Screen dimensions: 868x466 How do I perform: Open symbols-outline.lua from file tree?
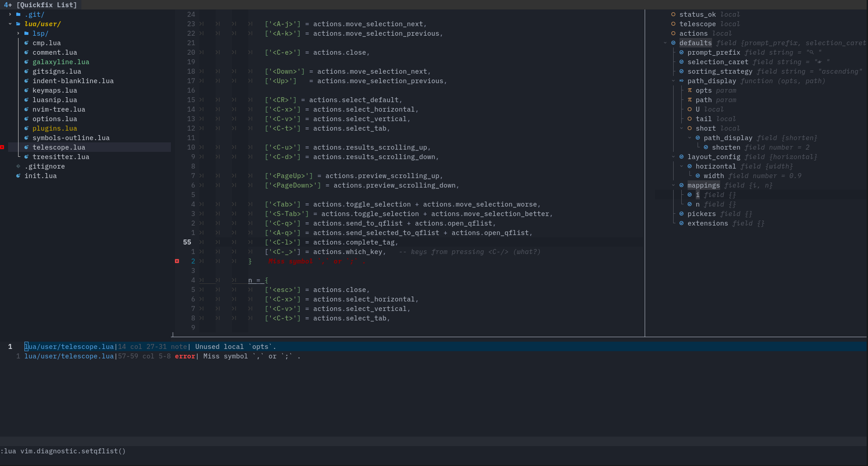click(71, 138)
